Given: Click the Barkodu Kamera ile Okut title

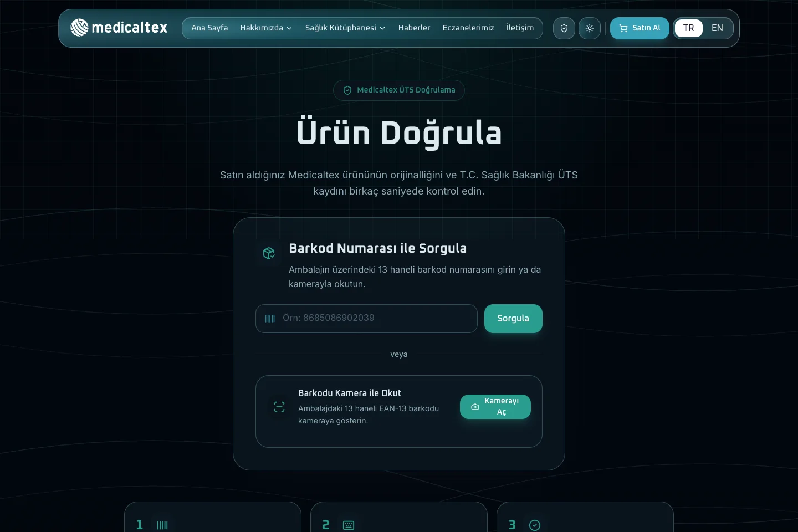Looking at the screenshot, I should pos(350,393).
